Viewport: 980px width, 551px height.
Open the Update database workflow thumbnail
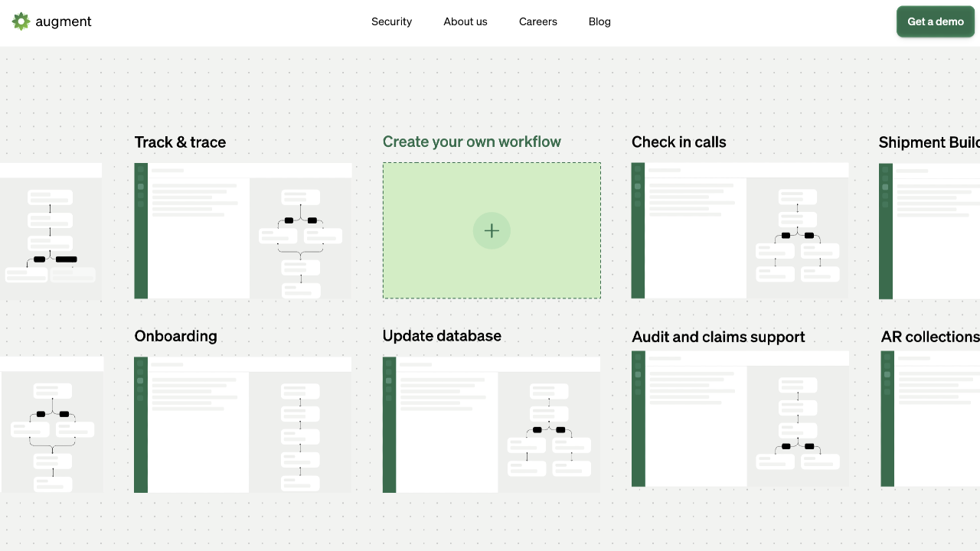tap(492, 425)
